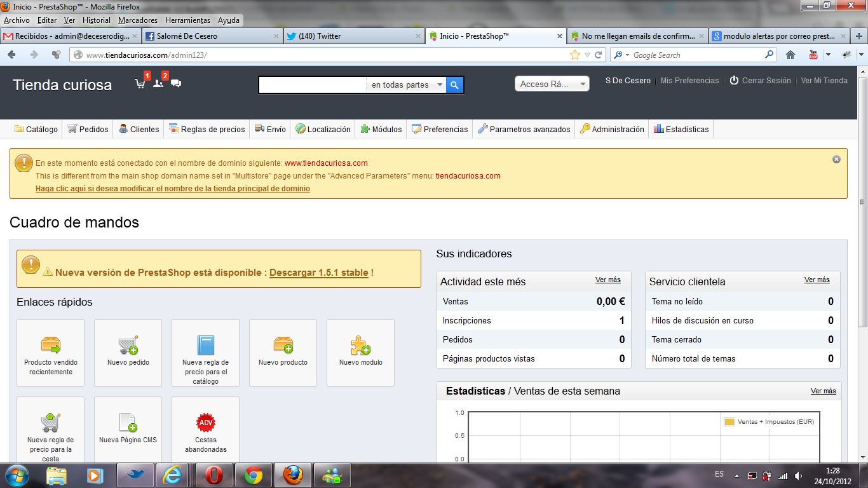Click Descargar 1.5.1 stable link

[x=319, y=273]
